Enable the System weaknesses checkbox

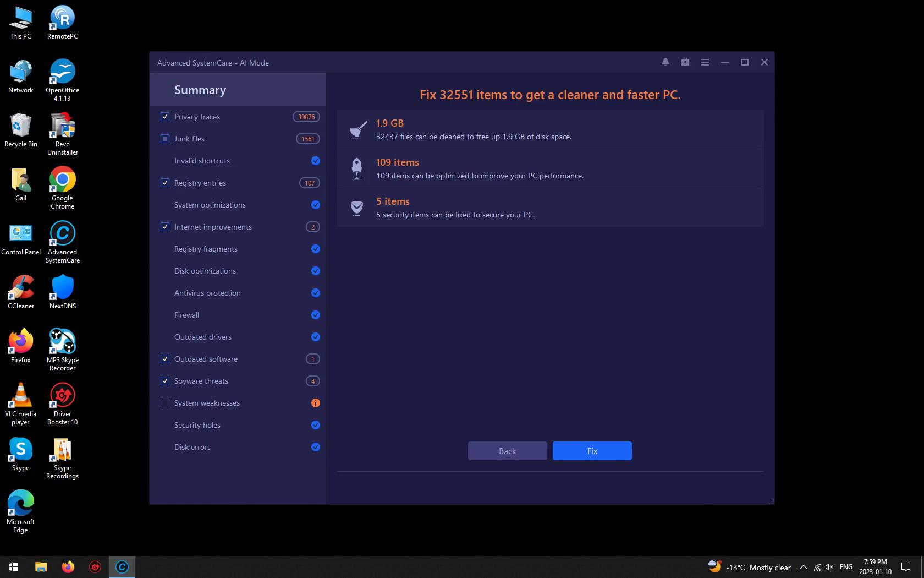coord(165,403)
